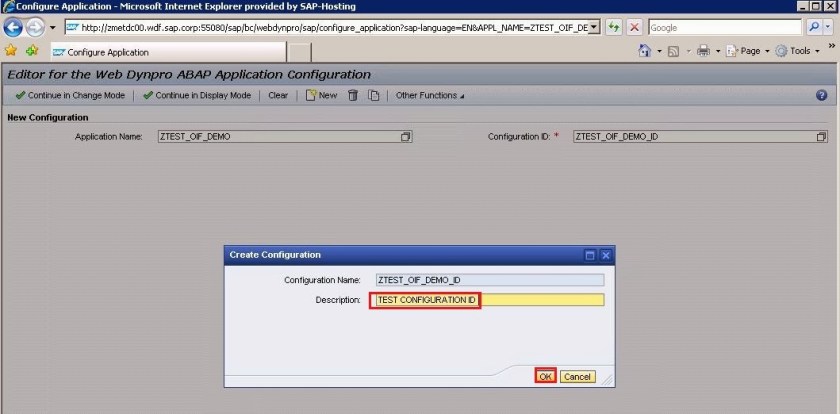Select the Configure Application browser tab

tap(168, 52)
